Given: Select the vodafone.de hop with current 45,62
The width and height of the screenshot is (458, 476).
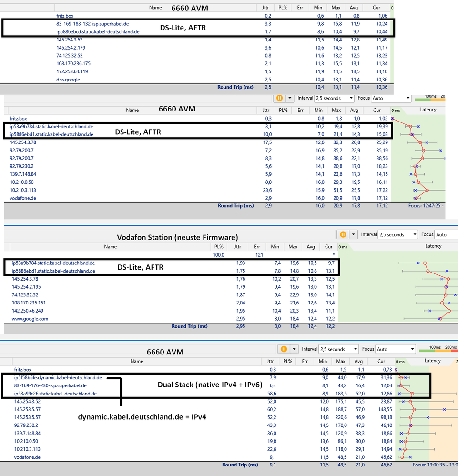Looking at the screenshot, I should point(27,457).
